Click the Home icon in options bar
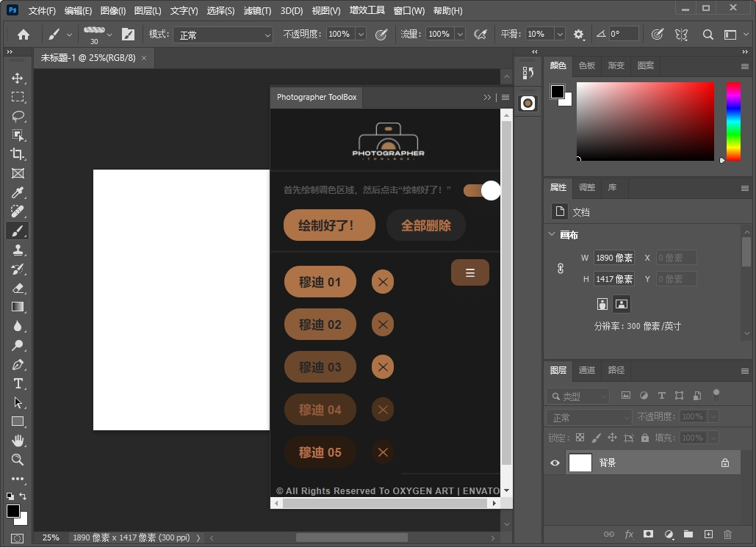756x547 pixels. point(24,35)
